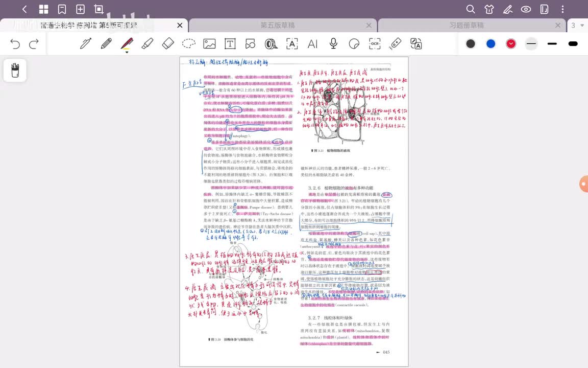Redo the last stroke
Screen dimensions: 588x368
34,44
